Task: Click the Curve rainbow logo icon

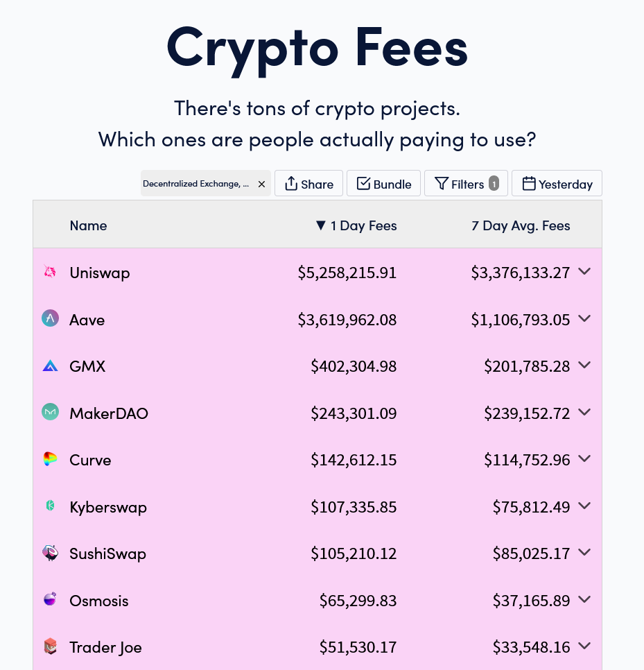Action: click(50, 459)
